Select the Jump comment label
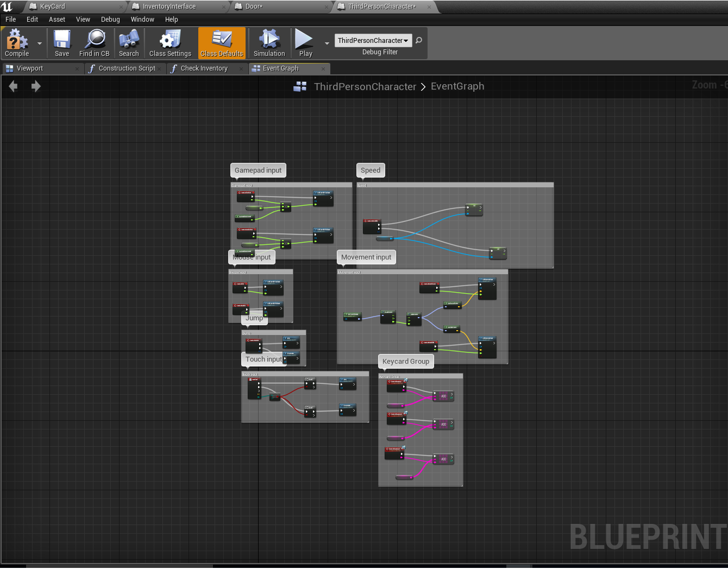The height and width of the screenshot is (569, 728). 254,318
